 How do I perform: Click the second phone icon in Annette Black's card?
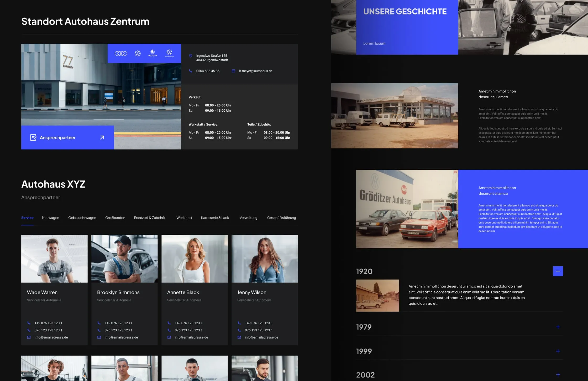(x=169, y=330)
